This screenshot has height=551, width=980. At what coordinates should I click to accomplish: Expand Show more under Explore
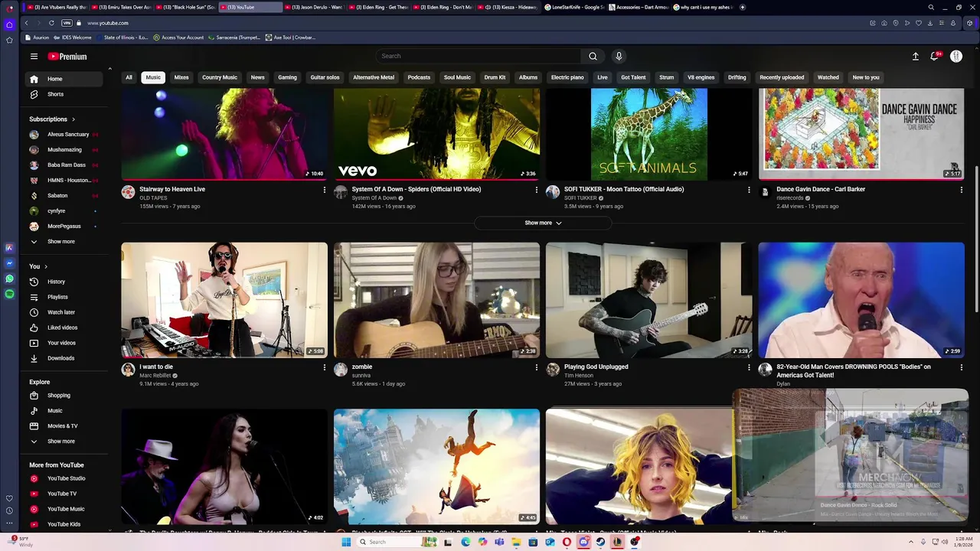pyautogui.click(x=64, y=442)
